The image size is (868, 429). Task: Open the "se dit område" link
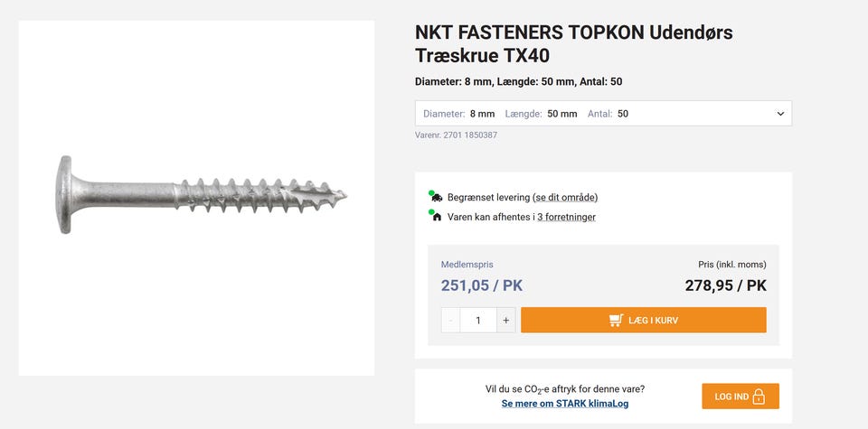[x=565, y=197]
